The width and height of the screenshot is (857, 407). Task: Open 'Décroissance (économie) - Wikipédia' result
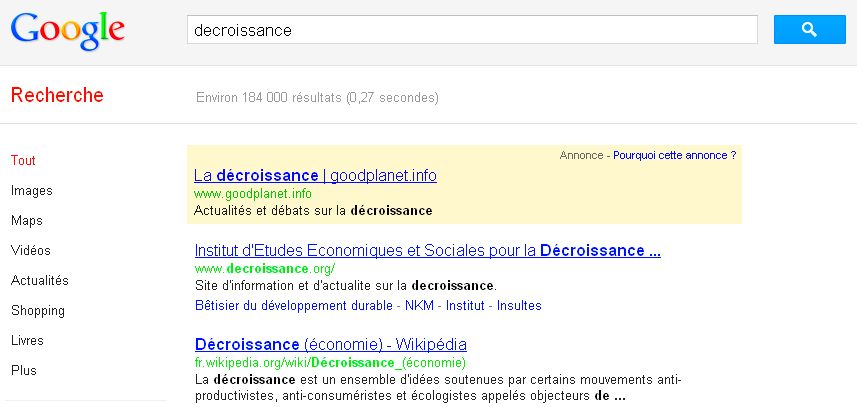point(331,345)
